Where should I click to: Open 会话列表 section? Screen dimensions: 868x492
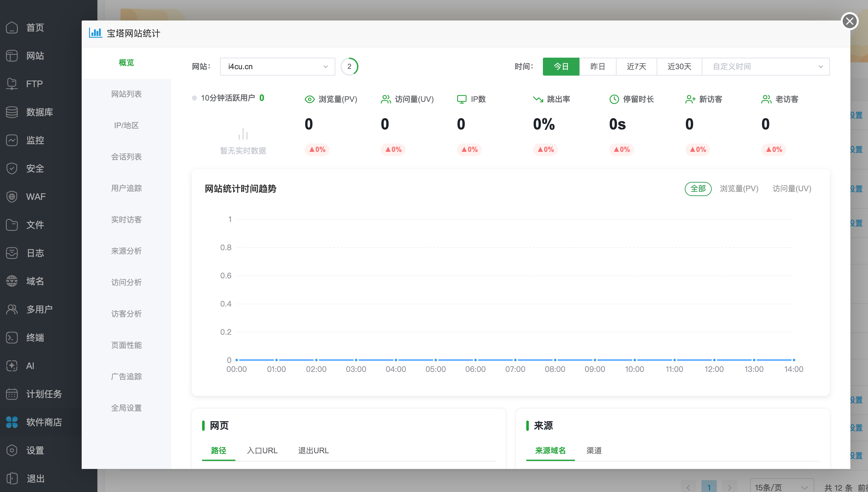click(x=127, y=157)
